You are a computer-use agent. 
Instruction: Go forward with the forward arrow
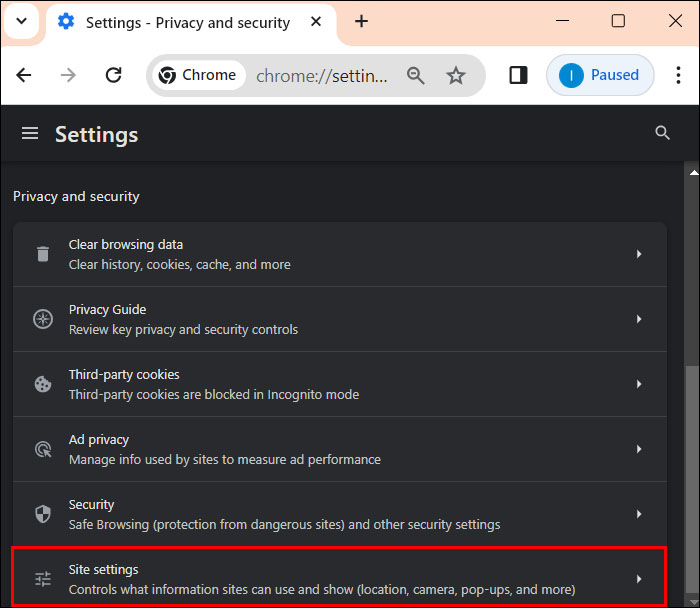tap(68, 75)
